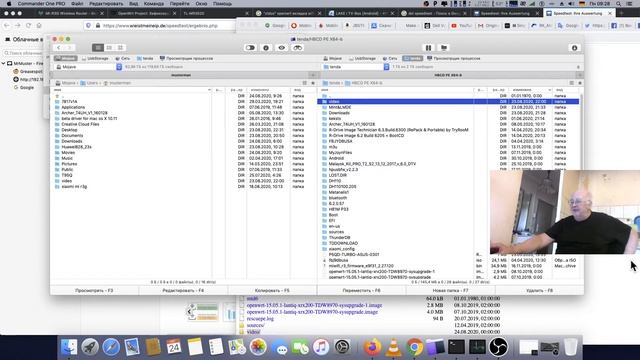640x360 pixels.
Task: Open VLC cone icon in Dock
Action: [393, 347]
